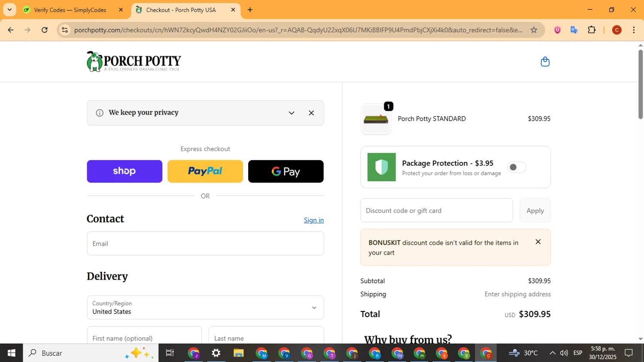Click the vertical page scrollbar
Screen dimensions: 644x362
[641, 84]
